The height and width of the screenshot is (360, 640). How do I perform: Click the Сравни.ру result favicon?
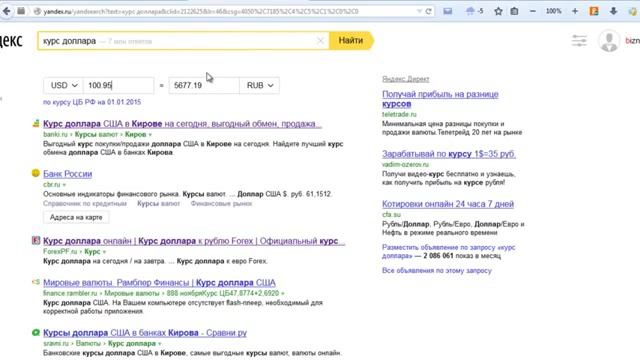(x=36, y=332)
